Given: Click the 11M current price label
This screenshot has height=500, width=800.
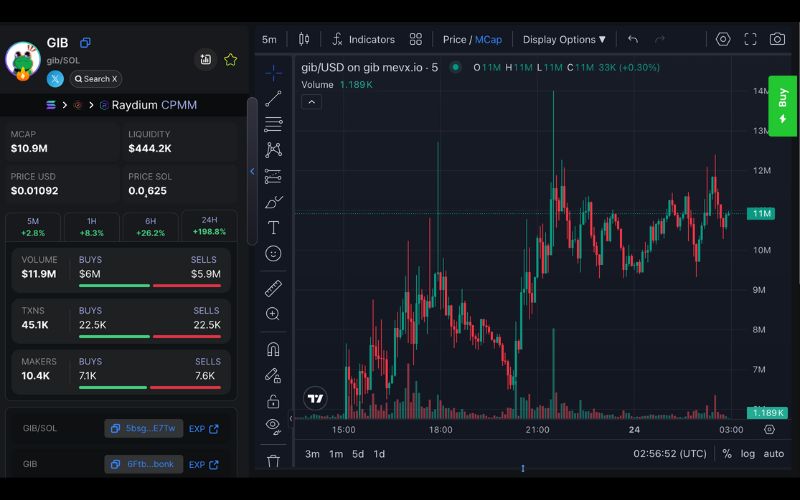Looking at the screenshot, I should pos(761,213).
